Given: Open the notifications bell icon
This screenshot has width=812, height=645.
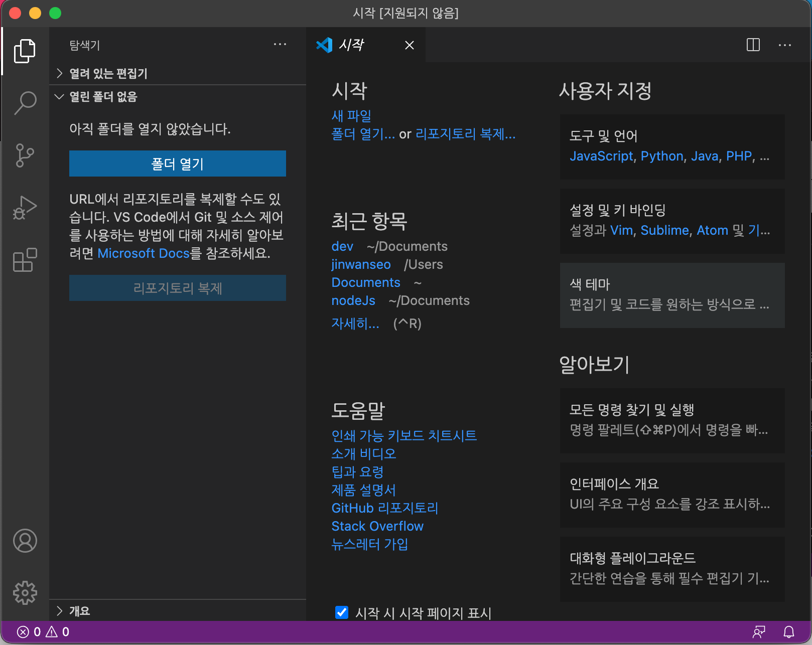Looking at the screenshot, I should pyautogui.click(x=789, y=631).
